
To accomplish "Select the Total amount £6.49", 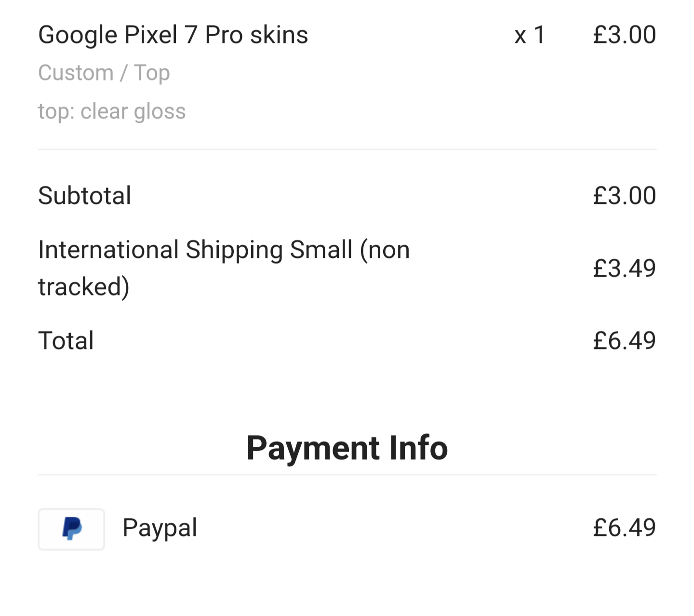I will pos(624,341).
